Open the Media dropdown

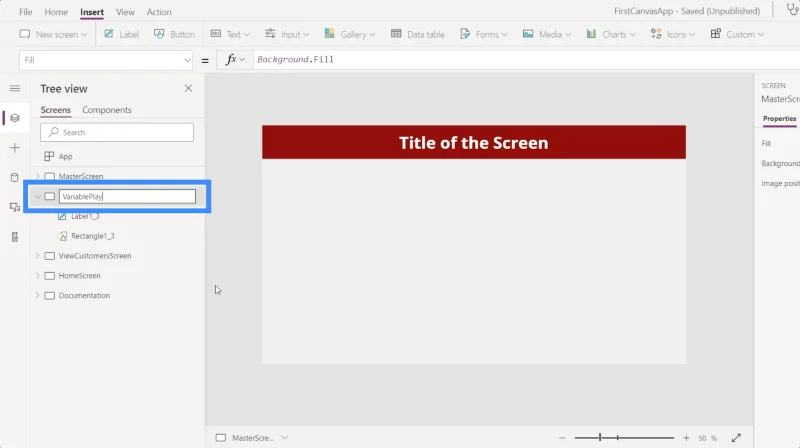(x=546, y=34)
